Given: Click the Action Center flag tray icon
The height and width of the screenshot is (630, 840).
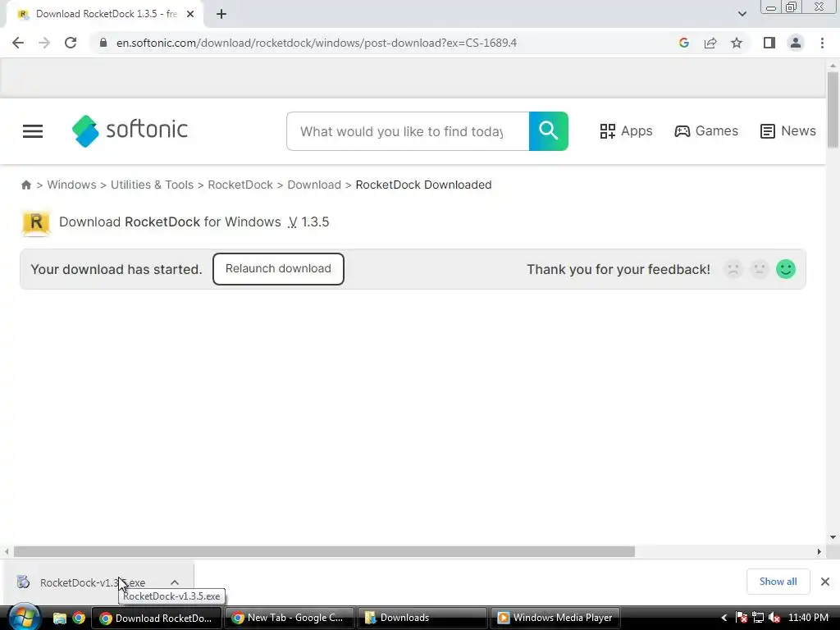Looking at the screenshot, I should [x=742, y=618].
